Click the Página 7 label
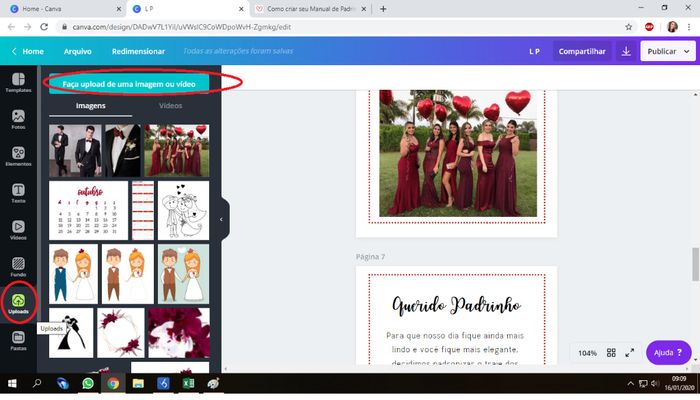 (370, 256)
